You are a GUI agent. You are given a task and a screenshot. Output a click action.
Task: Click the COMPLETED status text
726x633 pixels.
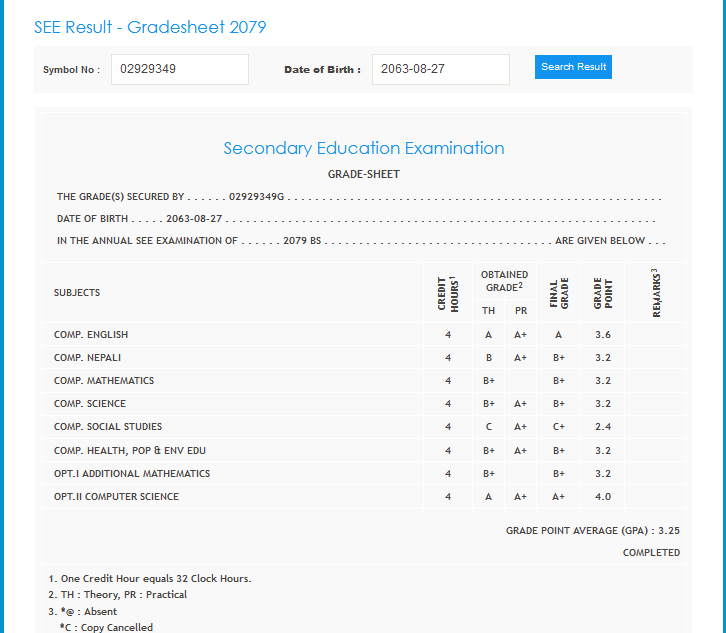(x=651, y=553)
